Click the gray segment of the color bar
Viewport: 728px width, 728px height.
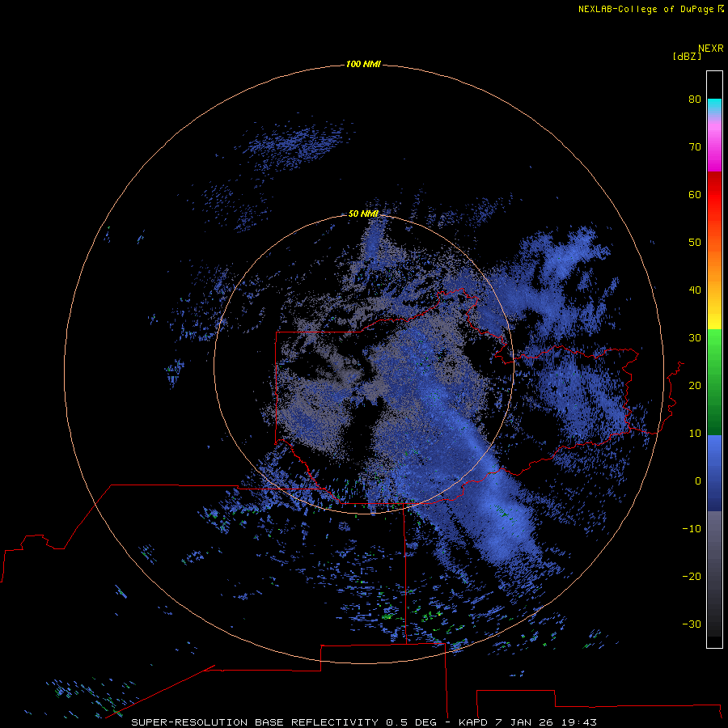coord(714,539)
